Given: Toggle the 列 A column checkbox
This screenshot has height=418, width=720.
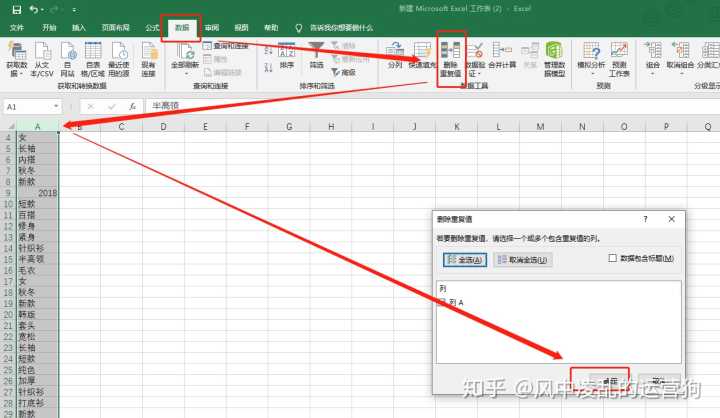Looking at the screenshot, I should [443, 302].
